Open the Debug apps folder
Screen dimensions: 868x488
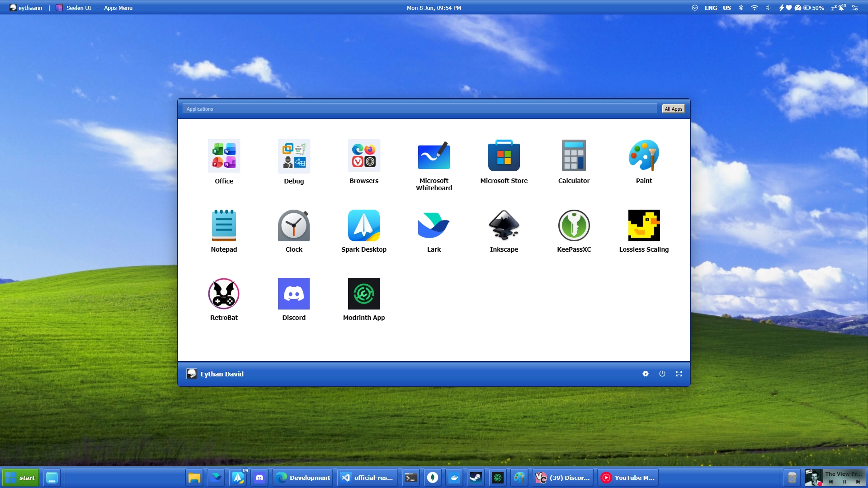[x=294, y=162]
